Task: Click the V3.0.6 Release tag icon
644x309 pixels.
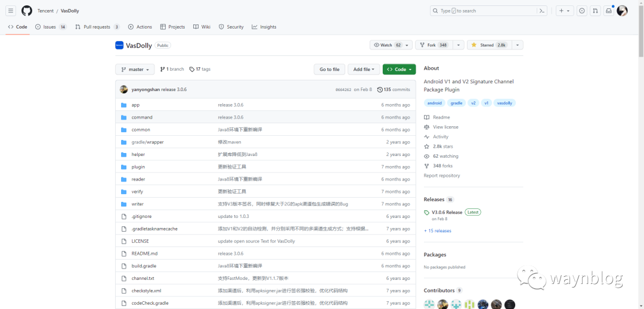Action: [427, 213]
